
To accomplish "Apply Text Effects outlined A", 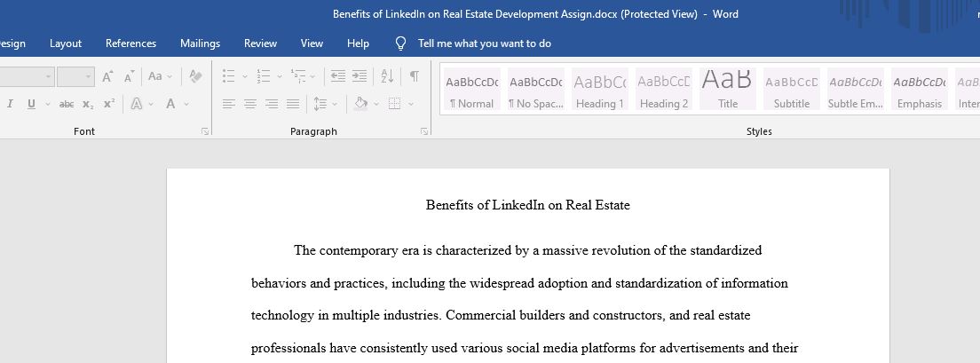I will 136,104.
